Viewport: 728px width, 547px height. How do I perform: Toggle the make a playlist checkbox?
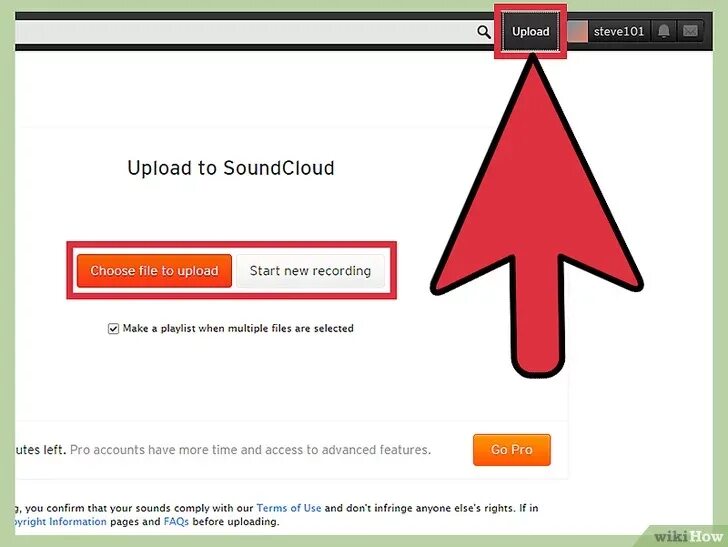tap(113, 329)
